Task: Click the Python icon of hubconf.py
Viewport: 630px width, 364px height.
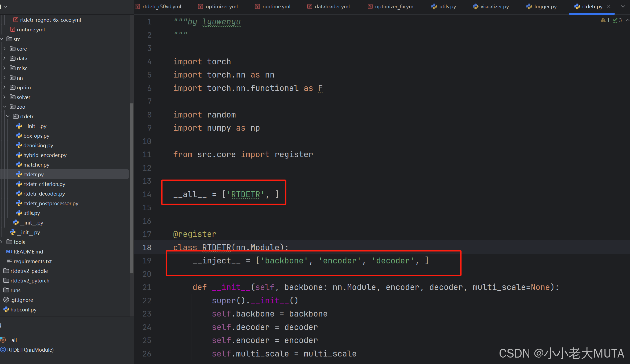Action: pos(6,310)
